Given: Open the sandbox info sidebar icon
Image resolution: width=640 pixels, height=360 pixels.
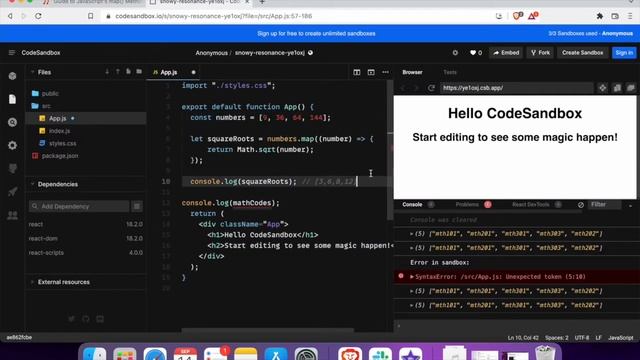Looking at the screenshot, I should (x=12, y=76).
